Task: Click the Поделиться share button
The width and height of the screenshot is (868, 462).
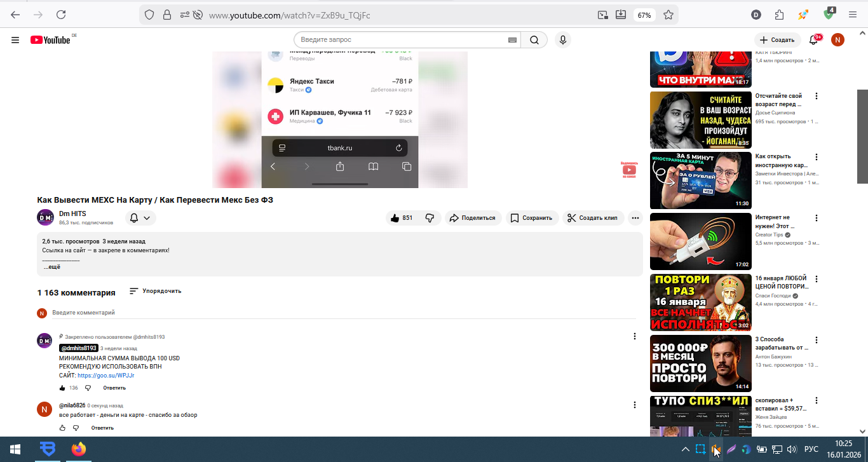Action: tap(473, 218)
